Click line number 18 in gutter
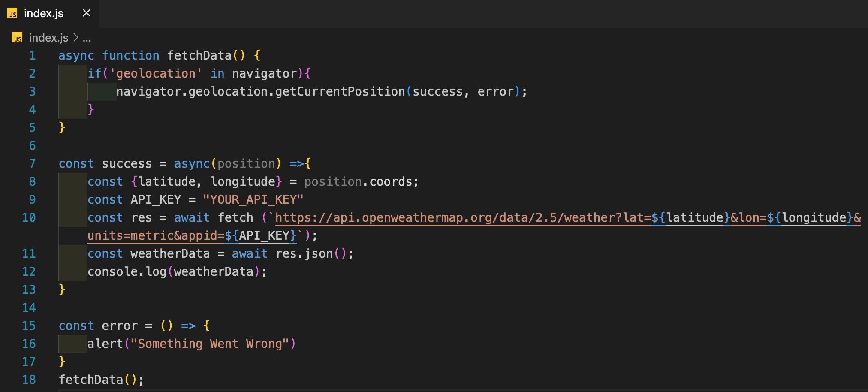868x392 pixels. tap(29, 380)
